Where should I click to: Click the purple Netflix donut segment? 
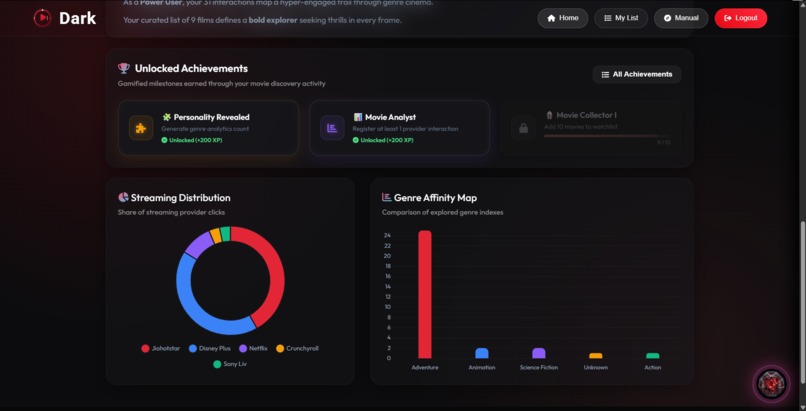tap(198, 245)
